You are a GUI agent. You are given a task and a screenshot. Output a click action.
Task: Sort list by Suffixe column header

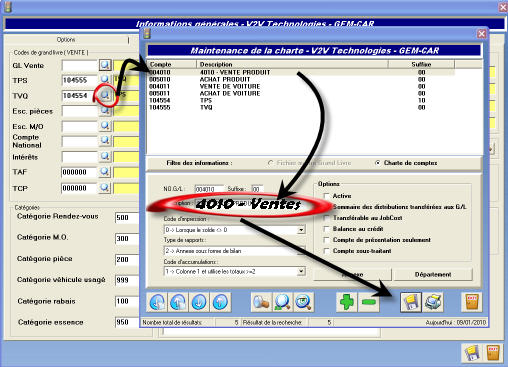[421, 64]
